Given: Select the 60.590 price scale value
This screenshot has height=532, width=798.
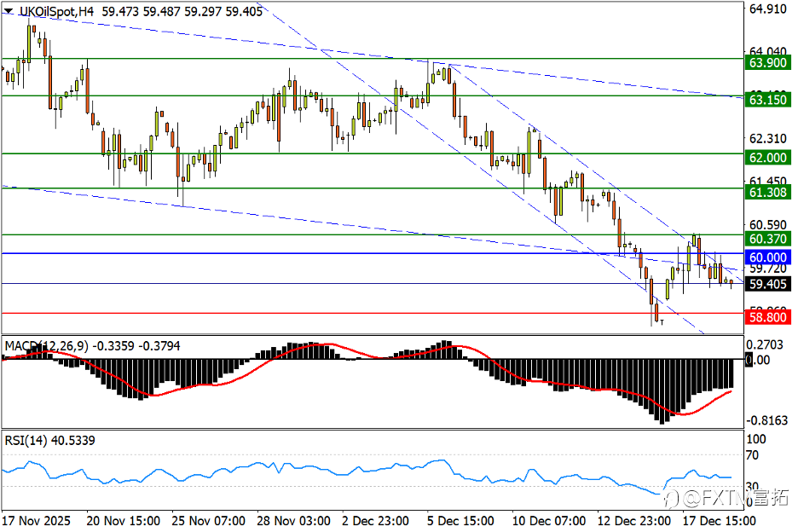Looking at the screenshot, I should pyautogui.click(x=768, y=224).
